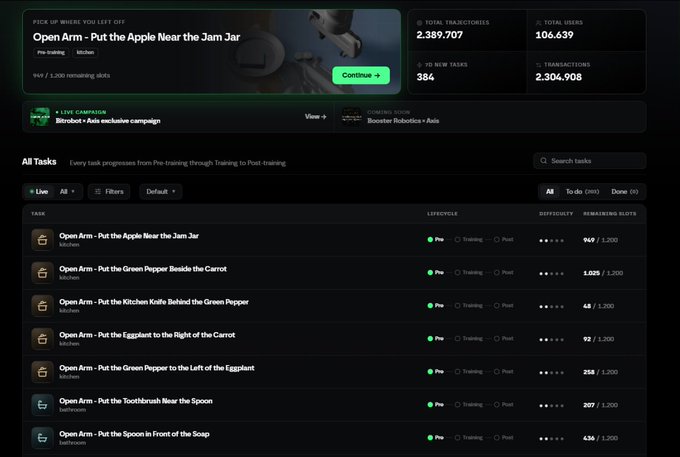Click Post stage of Apple Near Jam Jar row
The width and height of the screenshot is (680, 457).
(503, 239)
